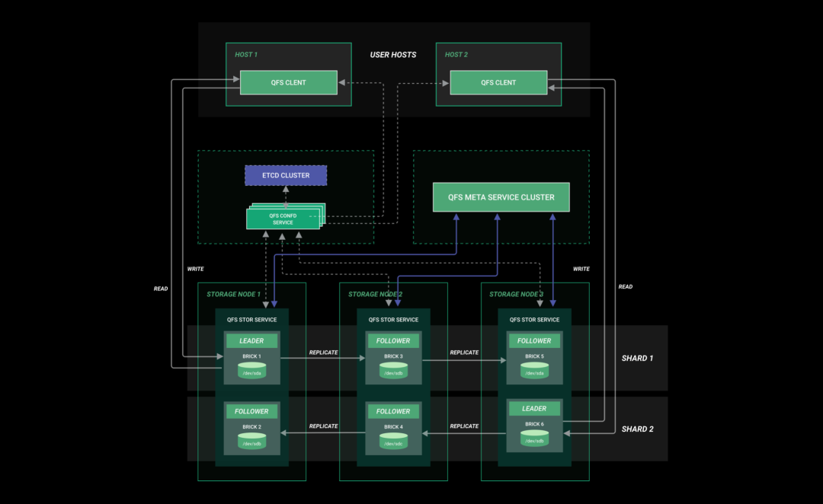Click REPLICATE between Brick 4 and Brick 6
Image resolution: width=823 pixels, height=504 pixels.
click(464, 426)
